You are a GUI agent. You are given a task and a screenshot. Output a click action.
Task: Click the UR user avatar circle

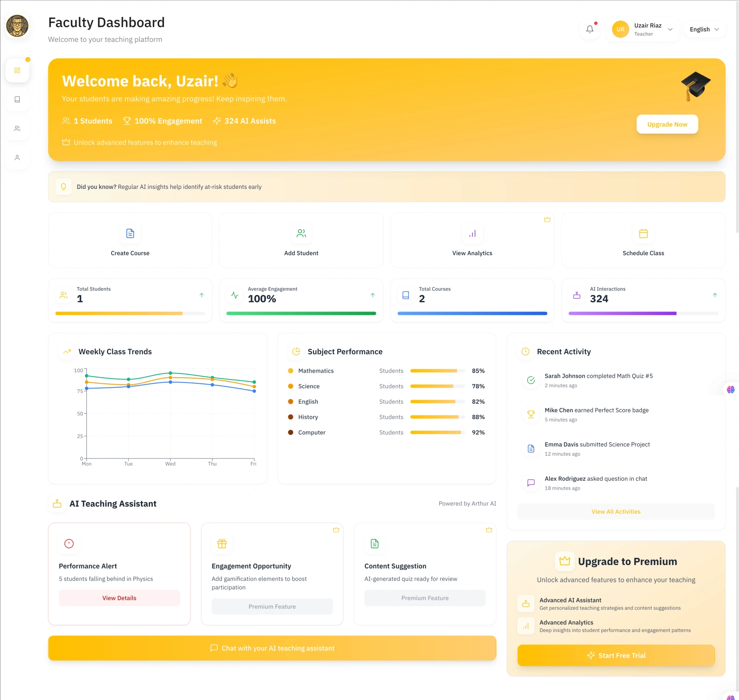620,29
